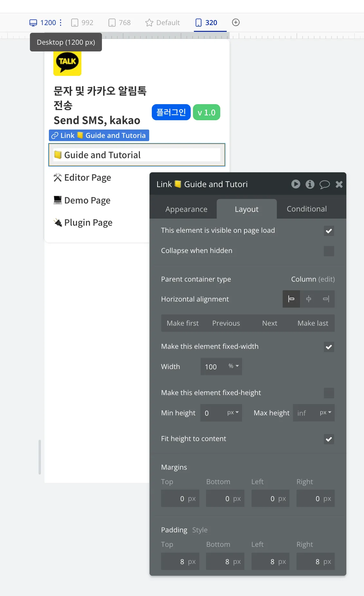Select the Guide and Tutorial link element
Screen dimensions: 364x596
pos(137,155)
